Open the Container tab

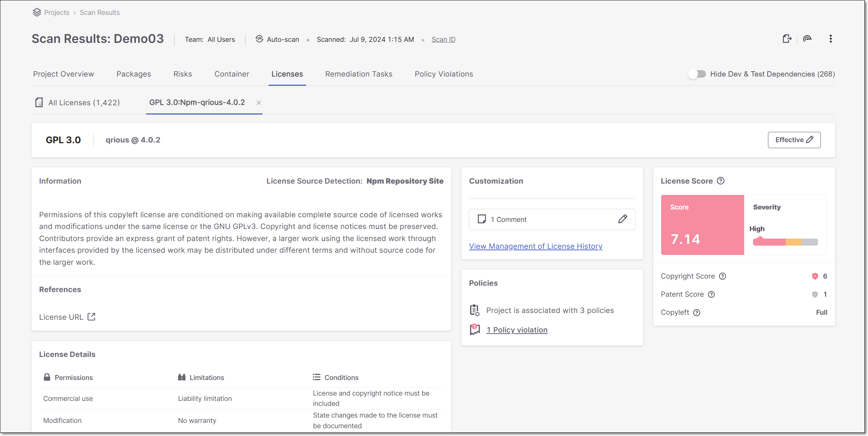(232, 74)
